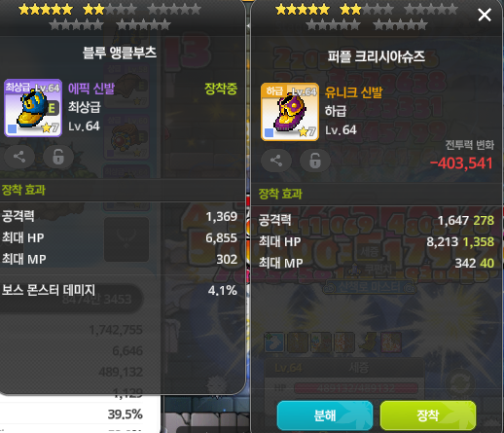Click the 최대 HP 6,855 stat row
This screenshot has height=433, width=504.
[120, 238]
